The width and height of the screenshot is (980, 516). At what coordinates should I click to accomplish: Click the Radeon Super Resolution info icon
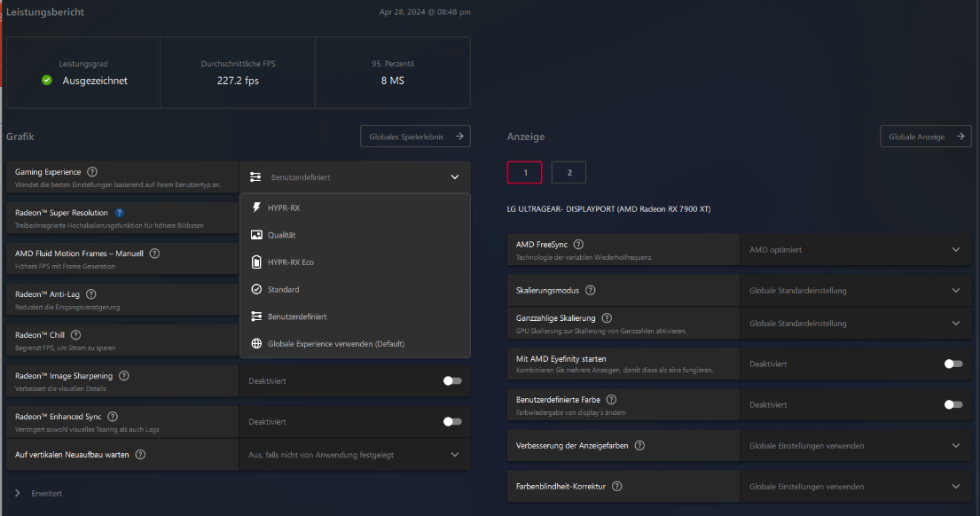(x=120, y=213)
